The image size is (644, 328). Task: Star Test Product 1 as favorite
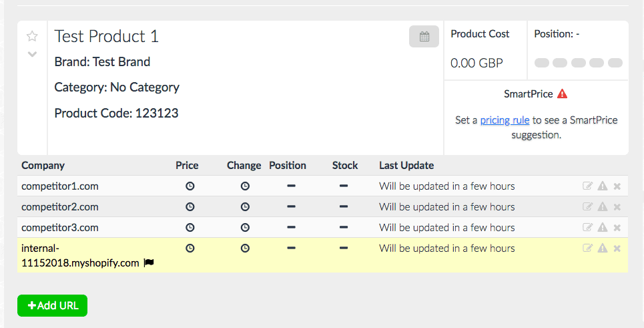[x=32, y=36]
